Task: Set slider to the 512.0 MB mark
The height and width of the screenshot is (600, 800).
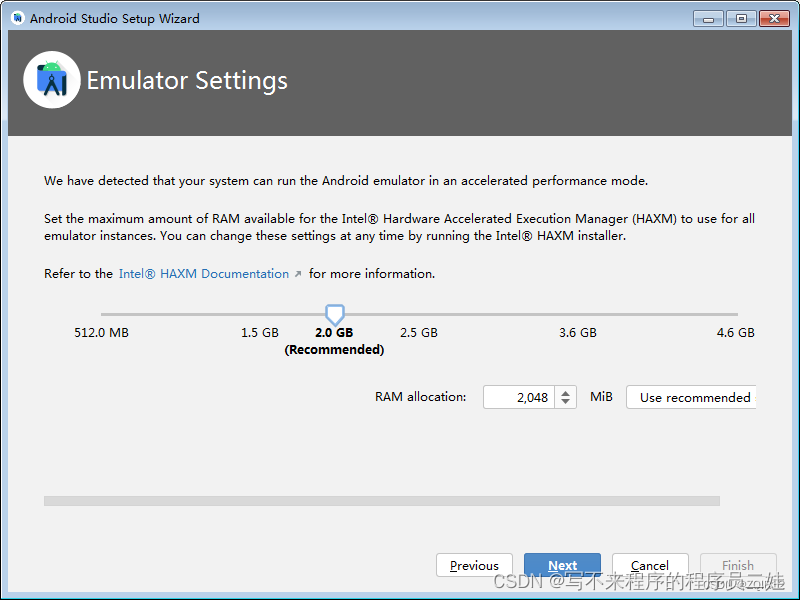Action: tap(102, 333)
